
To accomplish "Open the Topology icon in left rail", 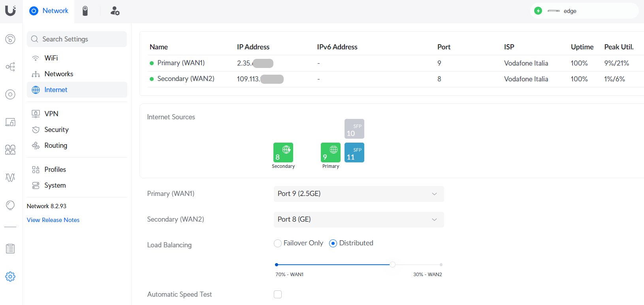I will (x=10, y=67).
